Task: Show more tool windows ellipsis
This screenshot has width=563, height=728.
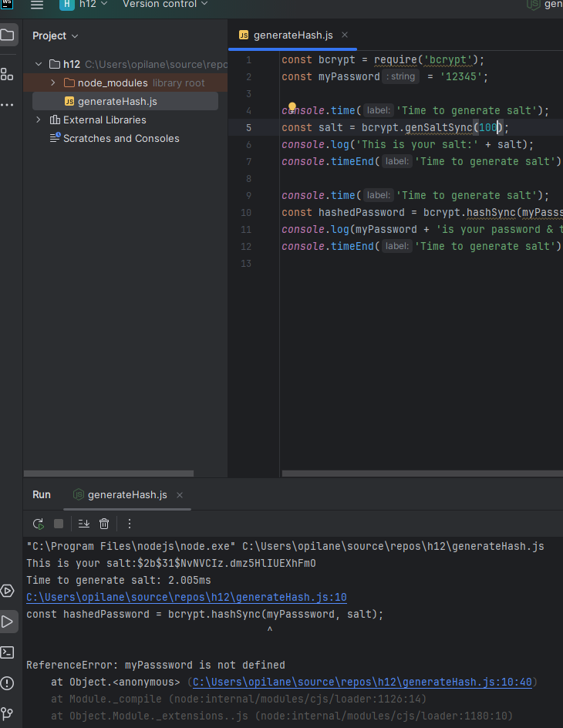Action: 7,105
